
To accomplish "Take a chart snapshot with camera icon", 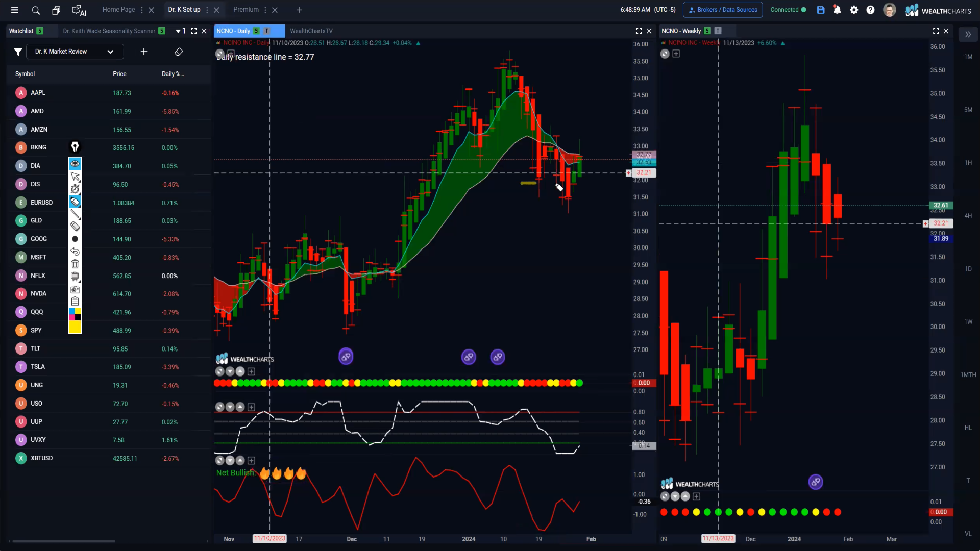I will [x=75, y=289].
